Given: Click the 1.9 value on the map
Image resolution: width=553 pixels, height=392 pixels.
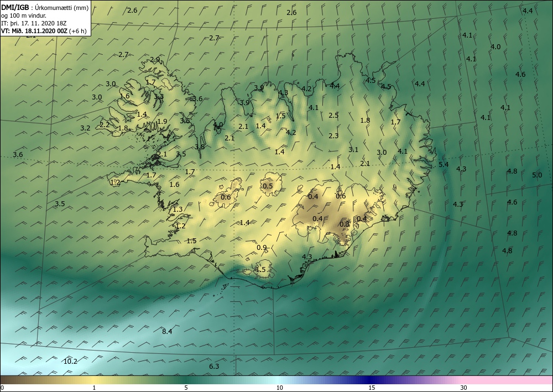Looking at the screenshot, I should coord(162,121).
